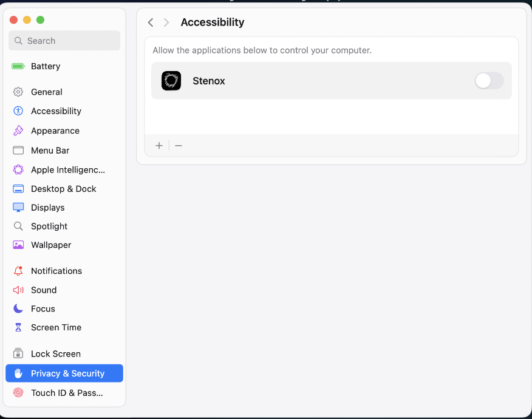The height and width of the screenshot is (419, 532).
Task: Remove an app using the minus button
Action: pos(178,146)
